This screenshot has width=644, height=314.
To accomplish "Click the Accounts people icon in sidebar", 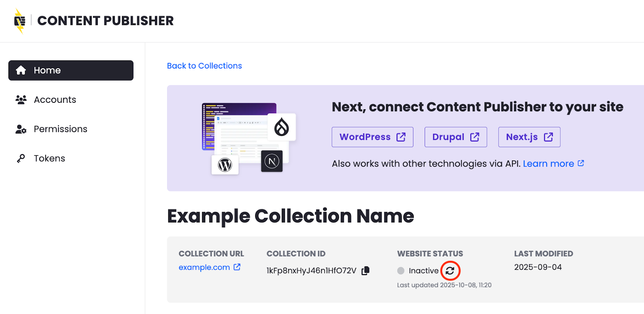I will tap(21, 100).
